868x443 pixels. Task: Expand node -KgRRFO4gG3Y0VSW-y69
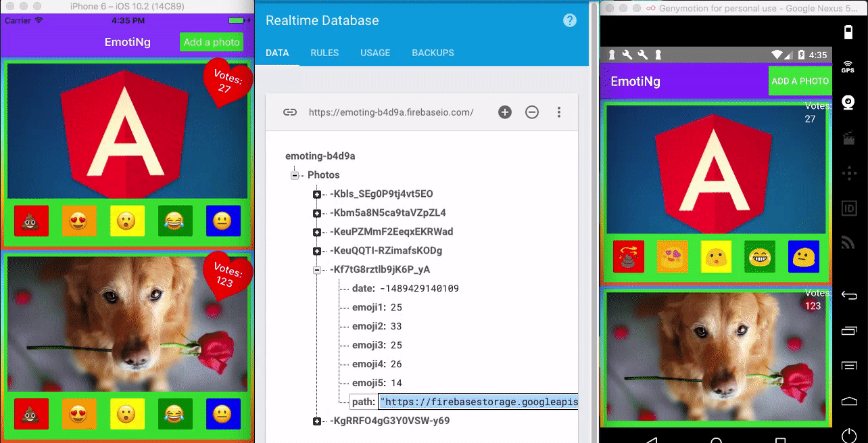[x=317, y=421]
